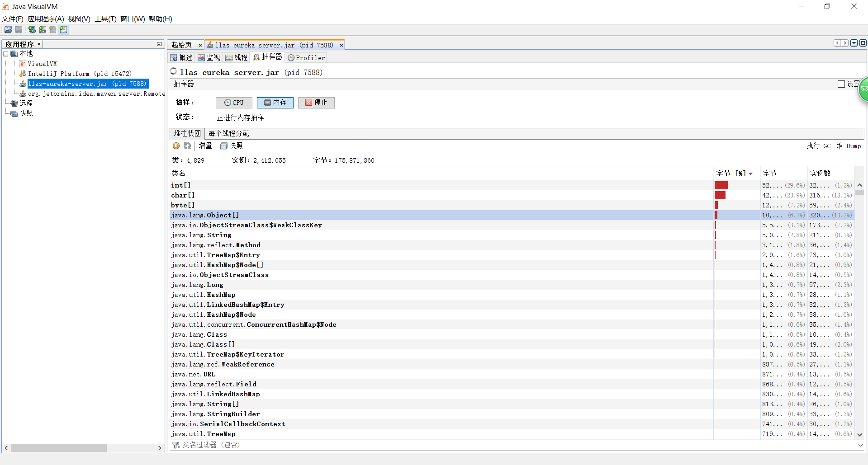Click the 字节 column header

(783, 174)
